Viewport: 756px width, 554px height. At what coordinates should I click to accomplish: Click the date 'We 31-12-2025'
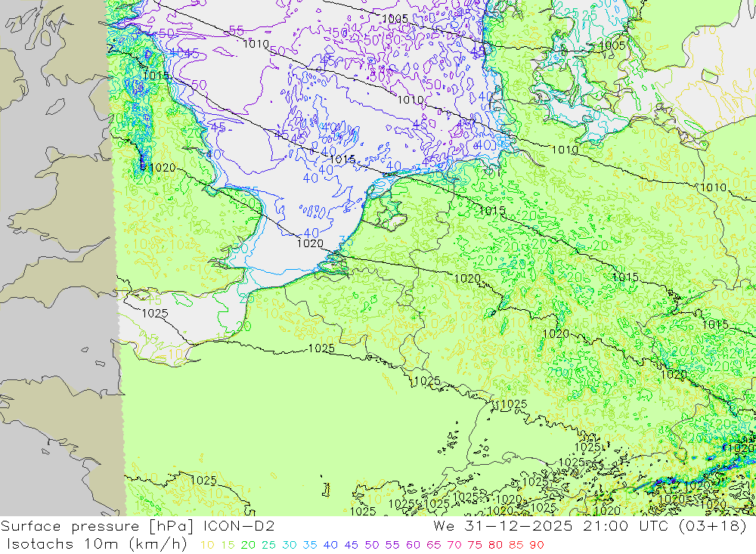coord(503,526)
